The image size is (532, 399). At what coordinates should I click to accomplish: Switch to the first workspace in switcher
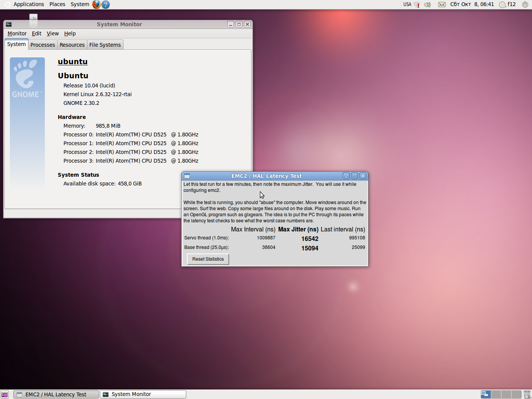coord(486,394)
